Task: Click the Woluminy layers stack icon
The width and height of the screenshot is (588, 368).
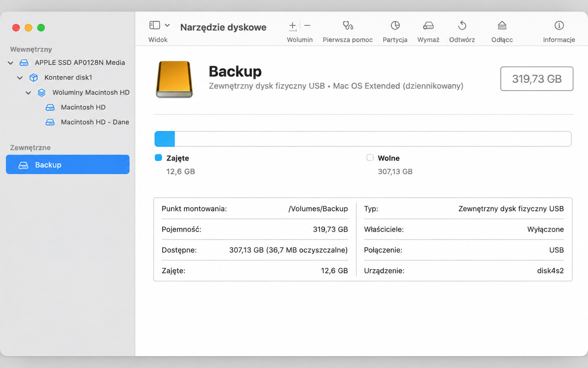Action: click(x=42, y=92)
